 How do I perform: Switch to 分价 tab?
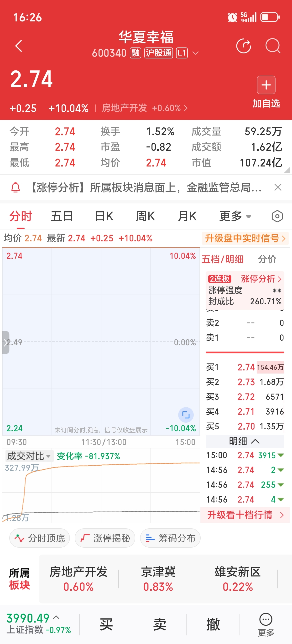pos(267,259)
